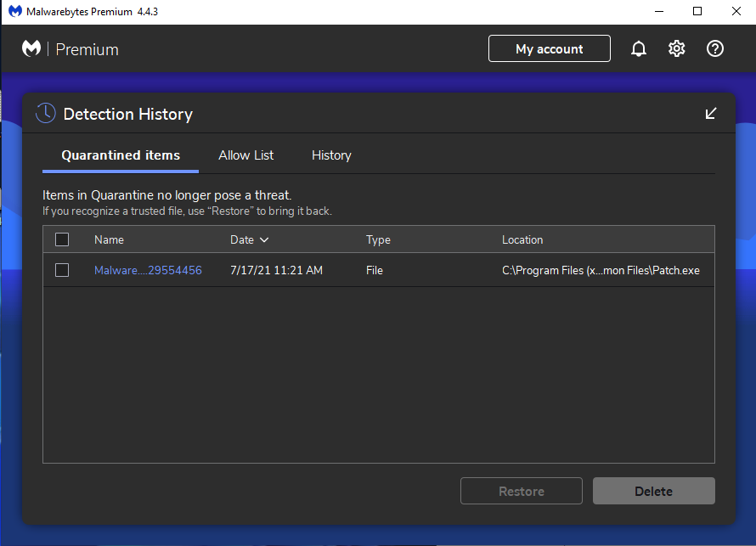Screen dimensions: 756x546
Task: Click the Malwarebytes logo beside Premium
Action: pyautogui.click(x=31, y=48)
